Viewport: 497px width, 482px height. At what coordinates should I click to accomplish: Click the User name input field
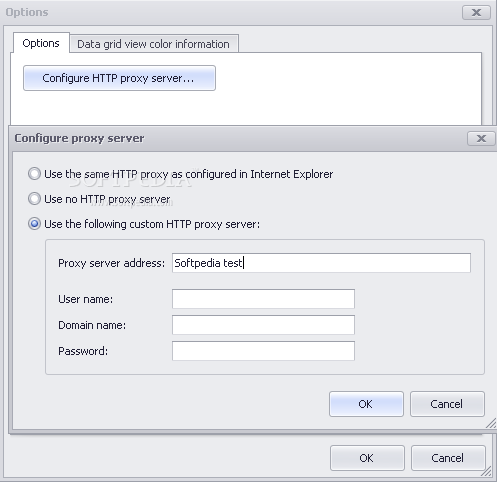click(x=263, y=299)
